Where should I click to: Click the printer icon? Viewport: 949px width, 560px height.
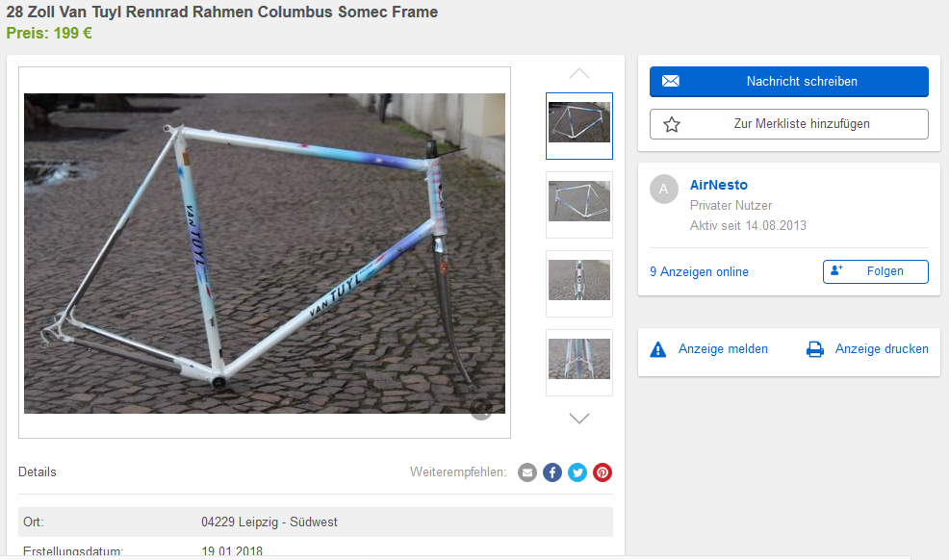tap(815, 349)
